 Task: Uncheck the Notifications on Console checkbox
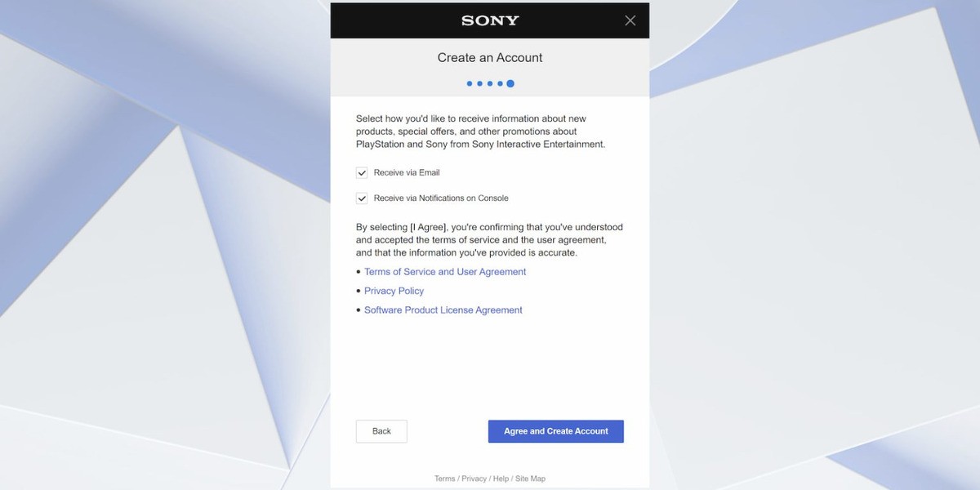362,198
